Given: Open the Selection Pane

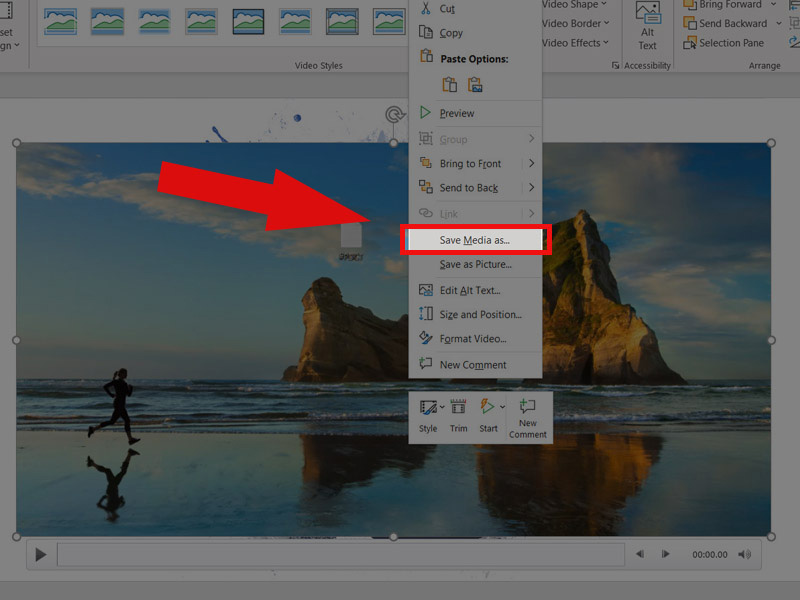Looking at the screenshot, I should point(728,43).
